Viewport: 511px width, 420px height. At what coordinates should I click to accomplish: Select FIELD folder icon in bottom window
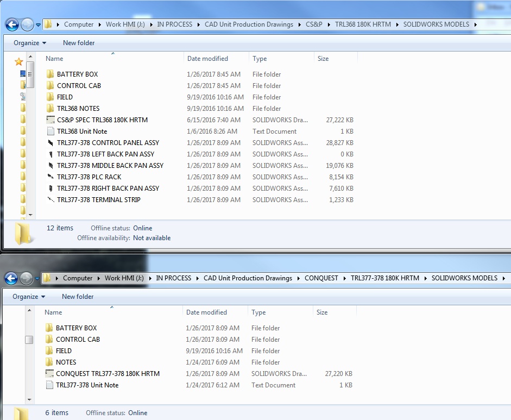[49, 350]
